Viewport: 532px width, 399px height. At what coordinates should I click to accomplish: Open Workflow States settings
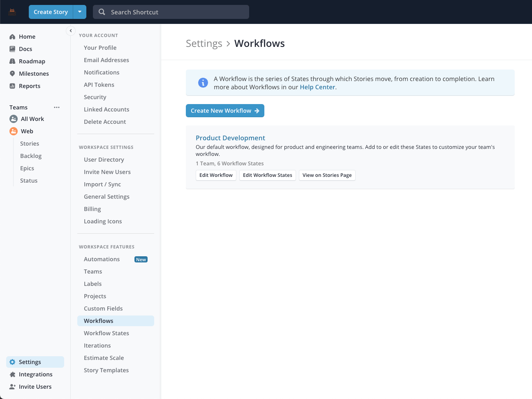(x=106, y=333)
